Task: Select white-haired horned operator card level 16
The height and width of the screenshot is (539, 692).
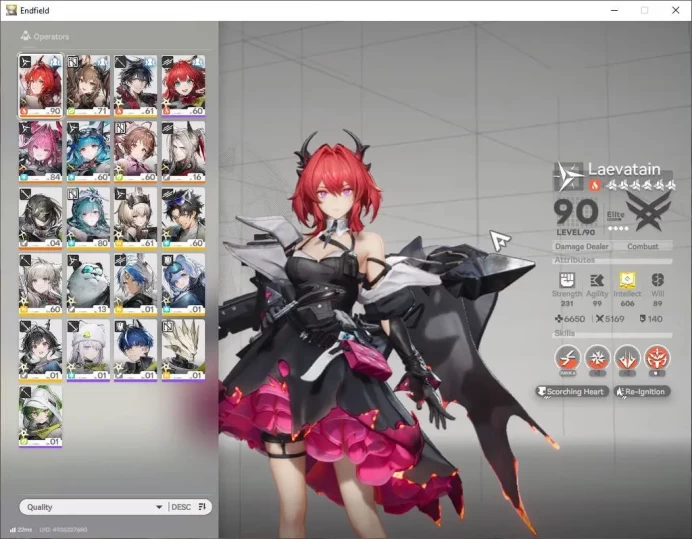Action: [183, 152]
